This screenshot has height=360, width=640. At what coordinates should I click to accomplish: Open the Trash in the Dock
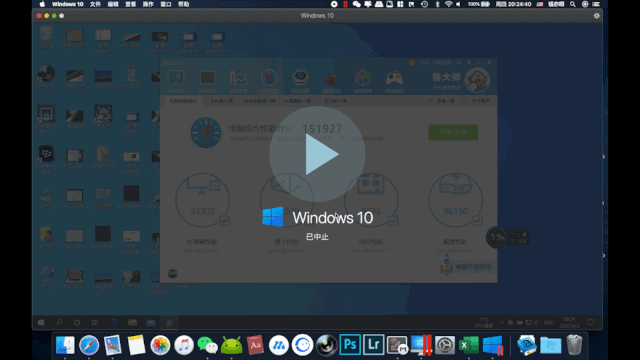coord(574,345)
